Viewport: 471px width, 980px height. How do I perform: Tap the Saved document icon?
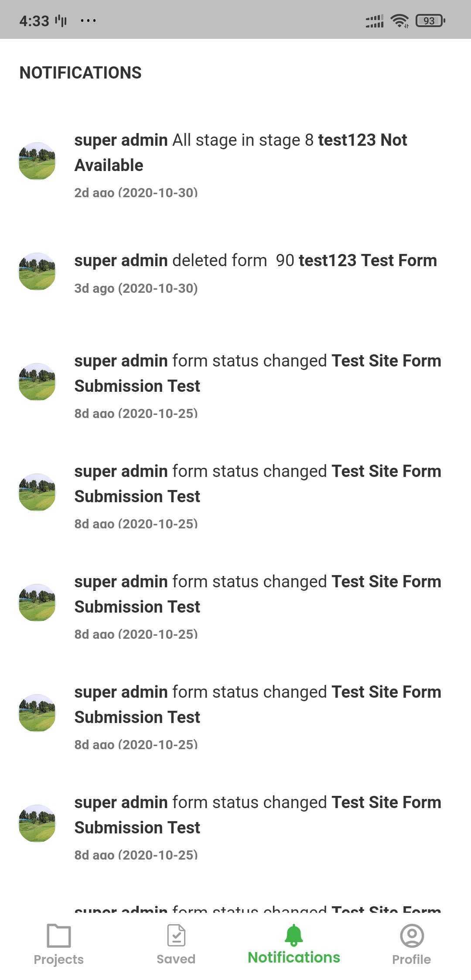point(176,935)
